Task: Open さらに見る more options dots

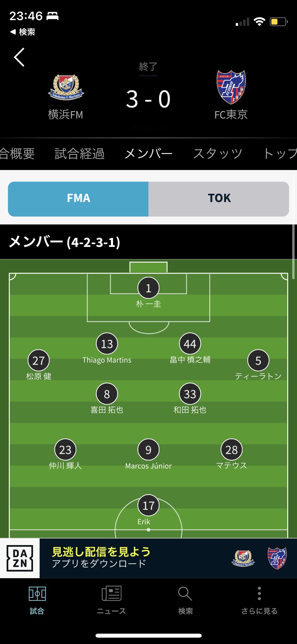Action: (x=259, y=594)
